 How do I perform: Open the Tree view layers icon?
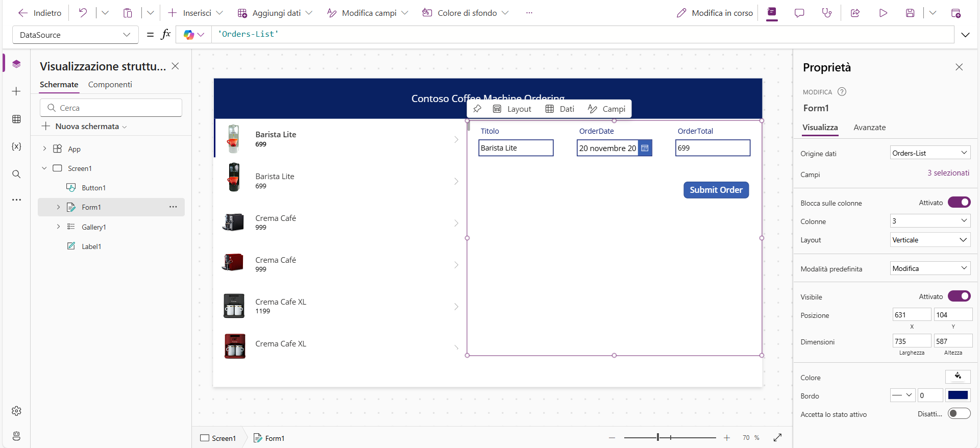click(x=16, y=64)
